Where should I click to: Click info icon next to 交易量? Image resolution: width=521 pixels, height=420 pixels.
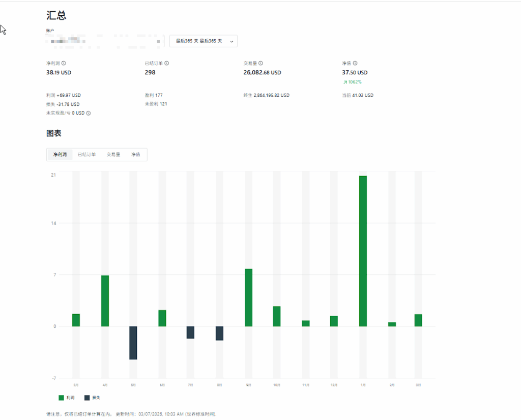[x=260, y=64]
